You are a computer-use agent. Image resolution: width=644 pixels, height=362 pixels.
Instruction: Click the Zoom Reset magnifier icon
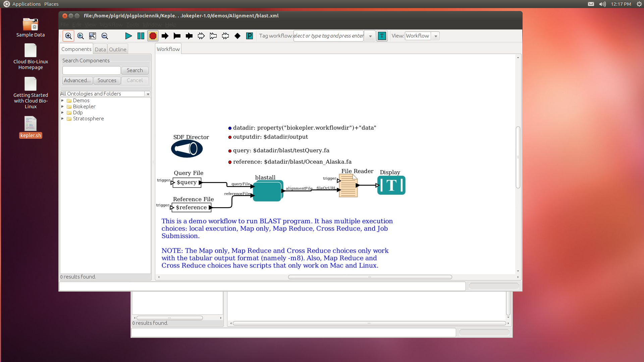pyautogui.click(x=80, y=36)
